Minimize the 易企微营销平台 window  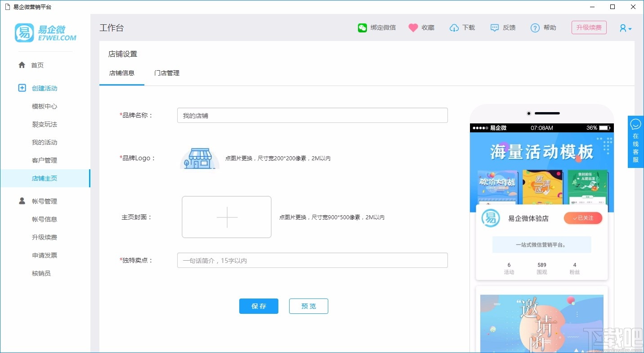coord(591,7)
